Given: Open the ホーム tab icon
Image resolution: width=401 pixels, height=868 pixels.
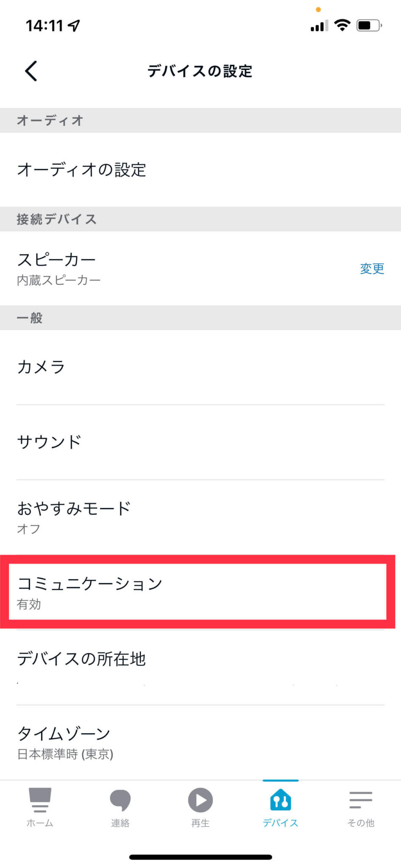Looking at the screenshot, I should [39, 805].
